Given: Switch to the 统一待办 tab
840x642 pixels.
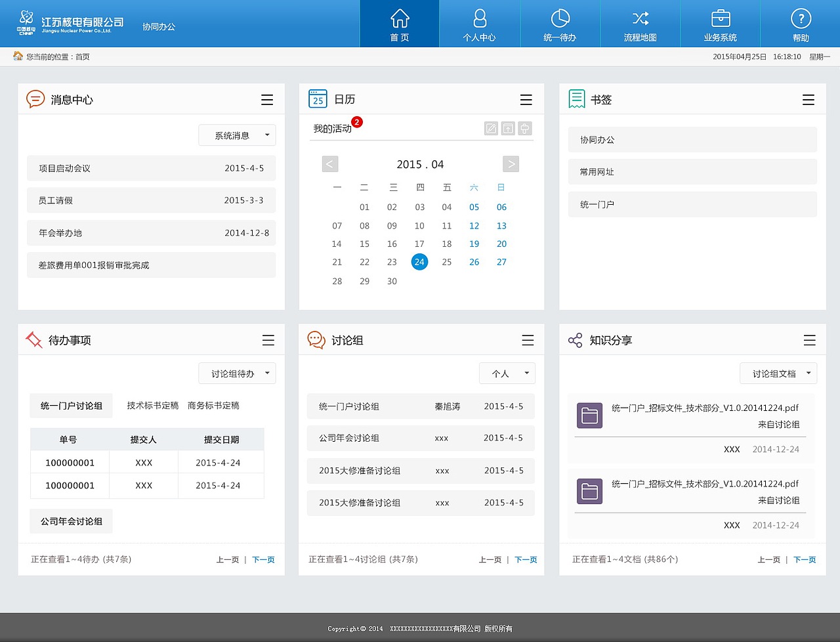Looking at the screenshot, I should [560, 24].
